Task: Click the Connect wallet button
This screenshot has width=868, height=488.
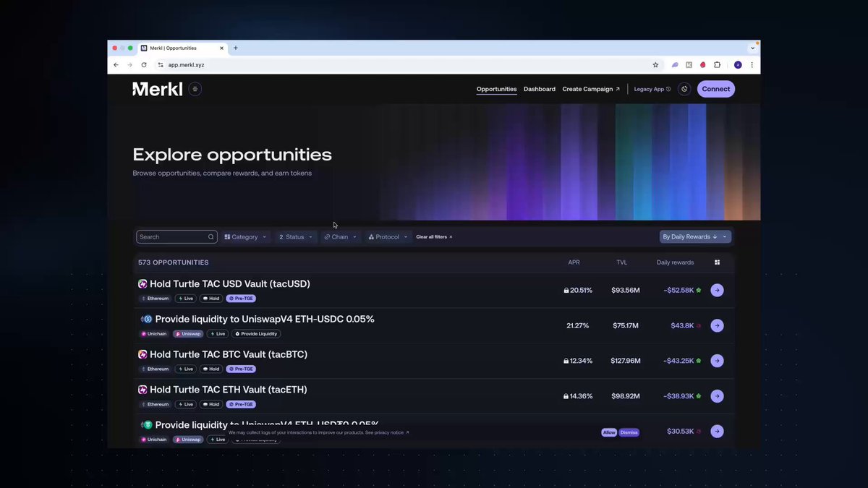Action: [x=715, y=89]
